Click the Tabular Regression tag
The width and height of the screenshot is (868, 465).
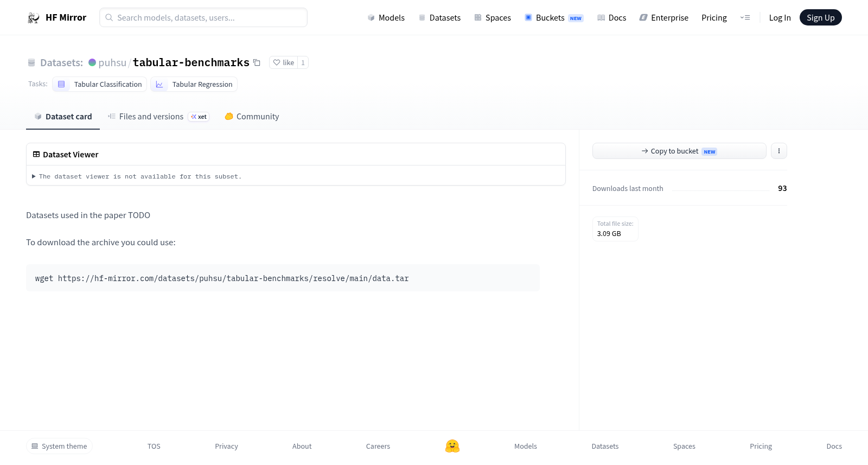point(194,85)
